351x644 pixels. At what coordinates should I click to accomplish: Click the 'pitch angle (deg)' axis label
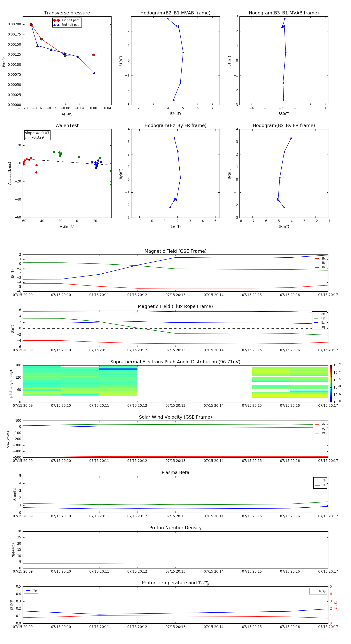11,384
